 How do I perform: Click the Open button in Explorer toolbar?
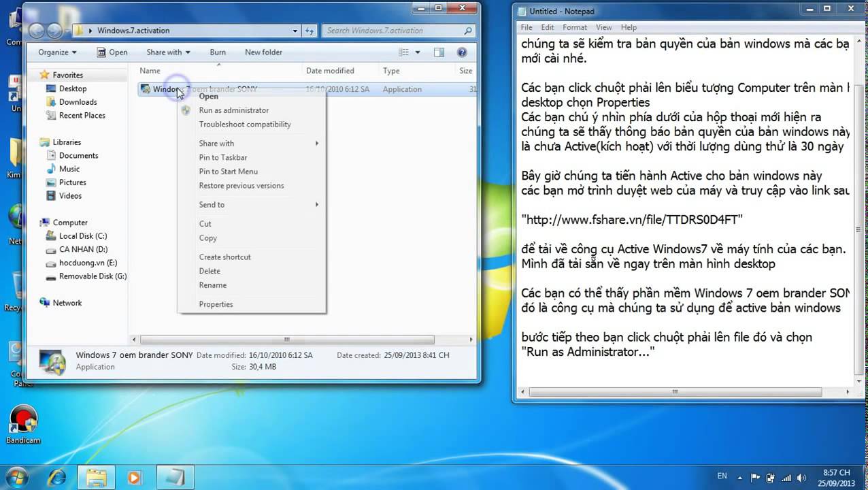click(112, 52)
